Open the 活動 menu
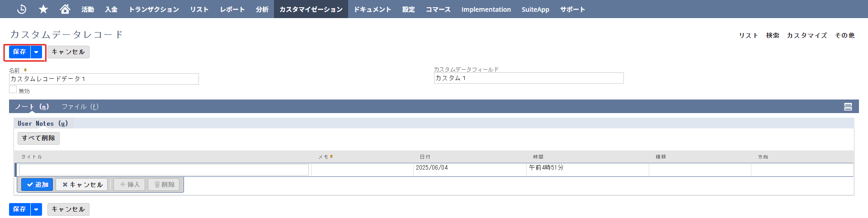 coord(88,9)
